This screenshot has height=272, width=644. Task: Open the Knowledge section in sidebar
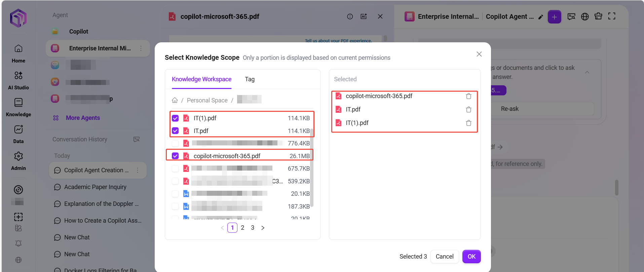(x=18, y=107)
